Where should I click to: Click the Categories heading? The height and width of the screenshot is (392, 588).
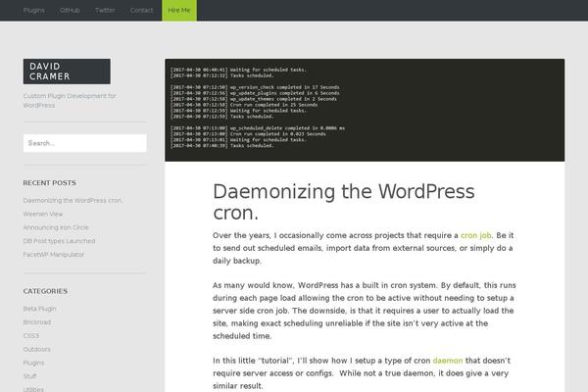click(45, 291)
